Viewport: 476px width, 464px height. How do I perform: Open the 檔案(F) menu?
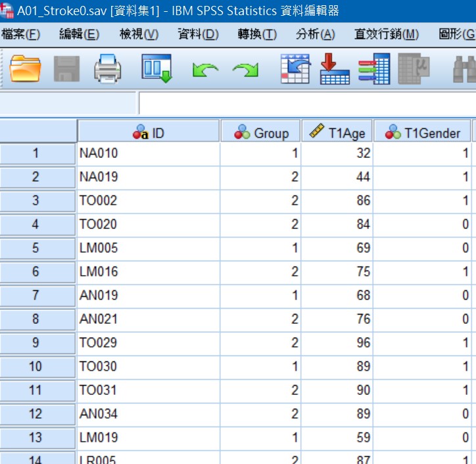click(x=21, y=34)
